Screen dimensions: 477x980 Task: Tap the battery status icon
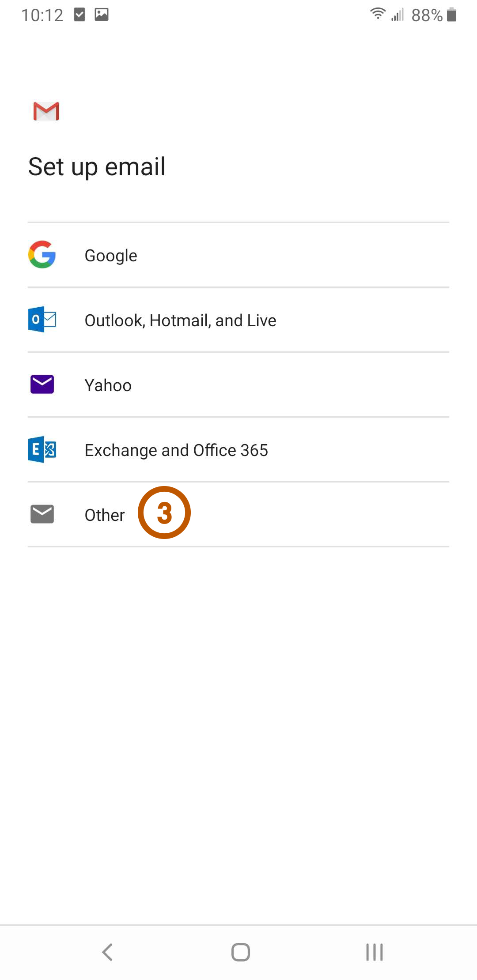click(x=451, y=15)
